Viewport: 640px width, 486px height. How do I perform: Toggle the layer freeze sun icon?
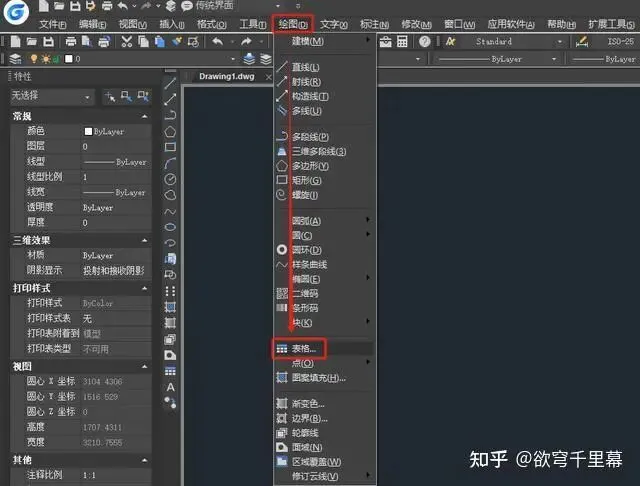pyautogui.click(x=46, y=59)
